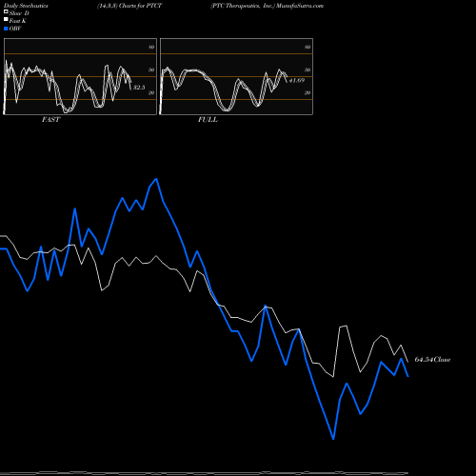The width and height of the screenshot is (476, 476).
Task: Click the 20 axis label in FULL chart
Action: point(307,92)
